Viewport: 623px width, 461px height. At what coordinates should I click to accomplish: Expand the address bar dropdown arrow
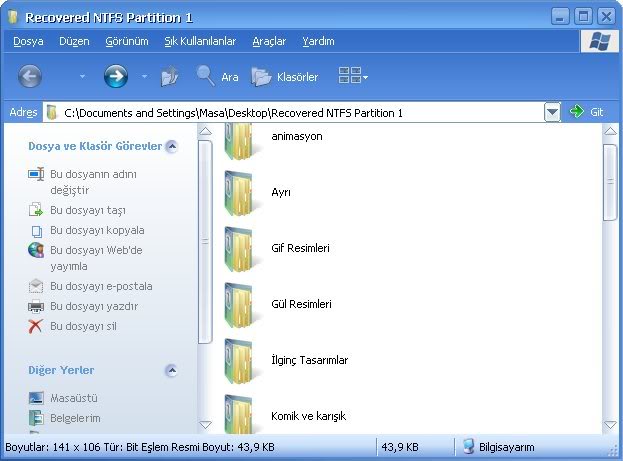552,113
